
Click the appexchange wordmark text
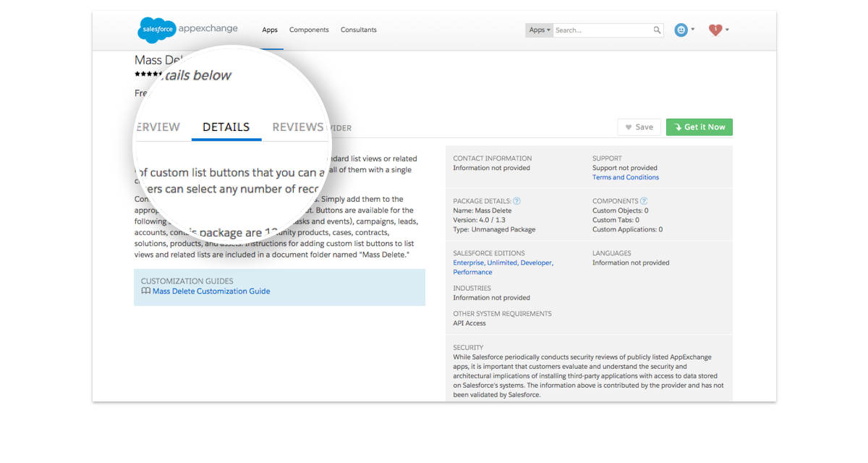click(x=208, y=29)
